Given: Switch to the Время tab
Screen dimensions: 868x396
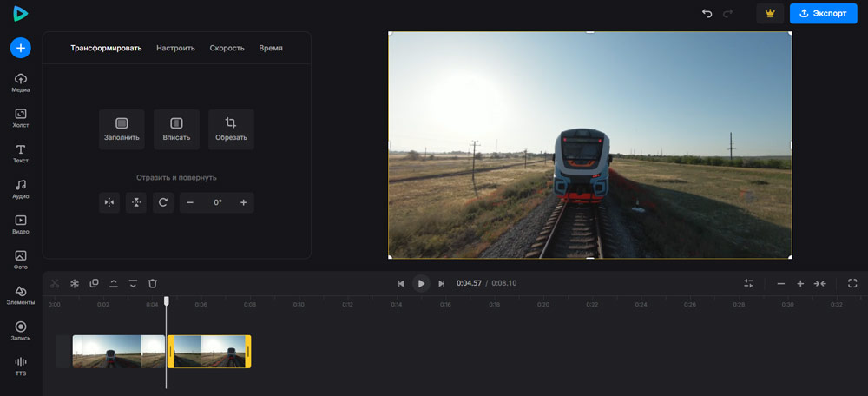Looking at the screenshot, I should coord(271,48).
